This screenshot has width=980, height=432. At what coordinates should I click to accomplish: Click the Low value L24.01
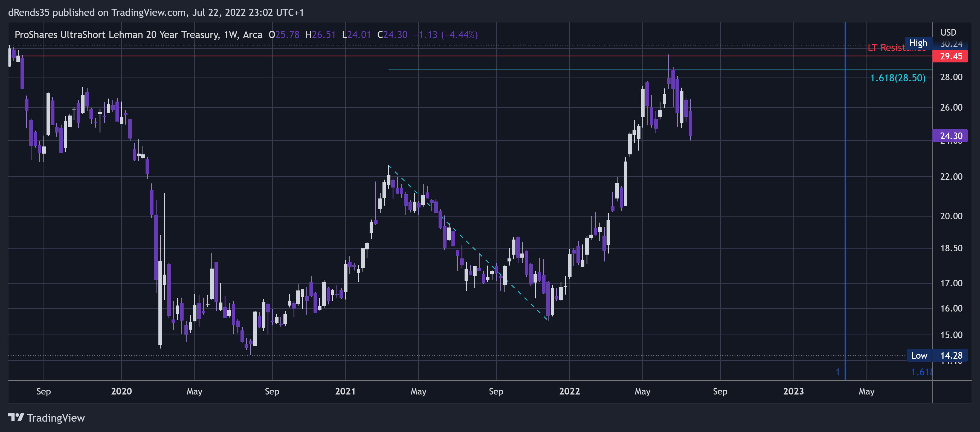356,35
